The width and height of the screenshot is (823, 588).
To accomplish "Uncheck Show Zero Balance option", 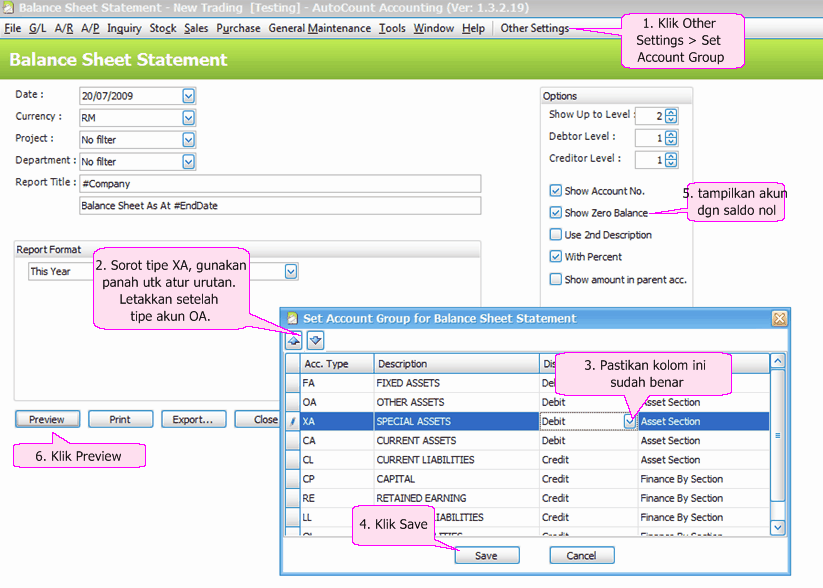I will coord(556,213).
